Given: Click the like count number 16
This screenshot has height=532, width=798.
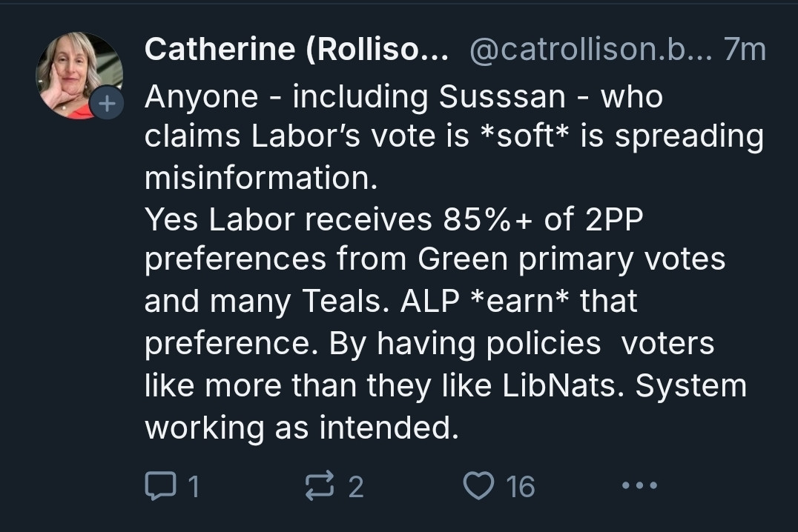Looking at the screenshot, I should click(521, 486).
